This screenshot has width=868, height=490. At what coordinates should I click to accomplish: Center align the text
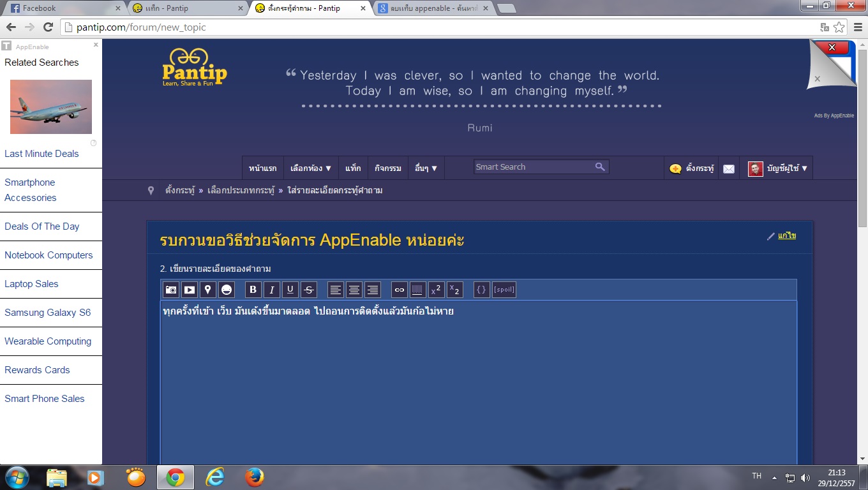(354, 290)
